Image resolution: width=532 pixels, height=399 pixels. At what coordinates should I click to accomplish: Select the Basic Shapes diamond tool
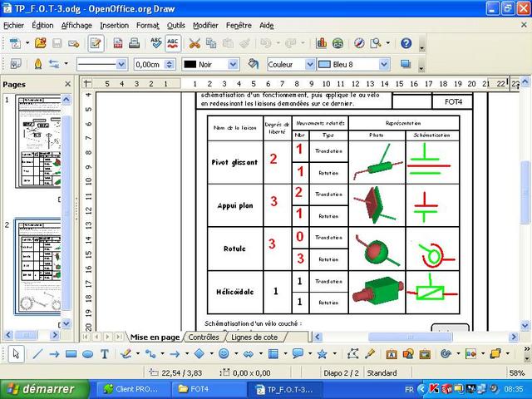point(199,354)
